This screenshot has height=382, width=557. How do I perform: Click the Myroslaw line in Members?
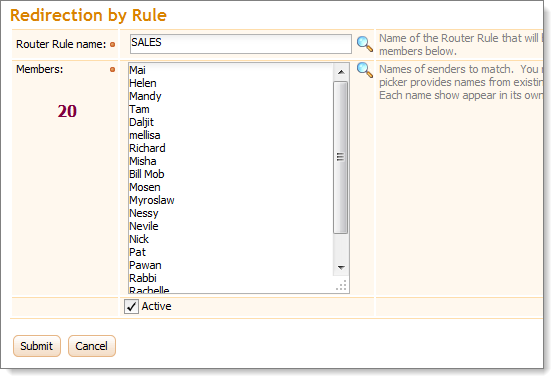(152, 200)
